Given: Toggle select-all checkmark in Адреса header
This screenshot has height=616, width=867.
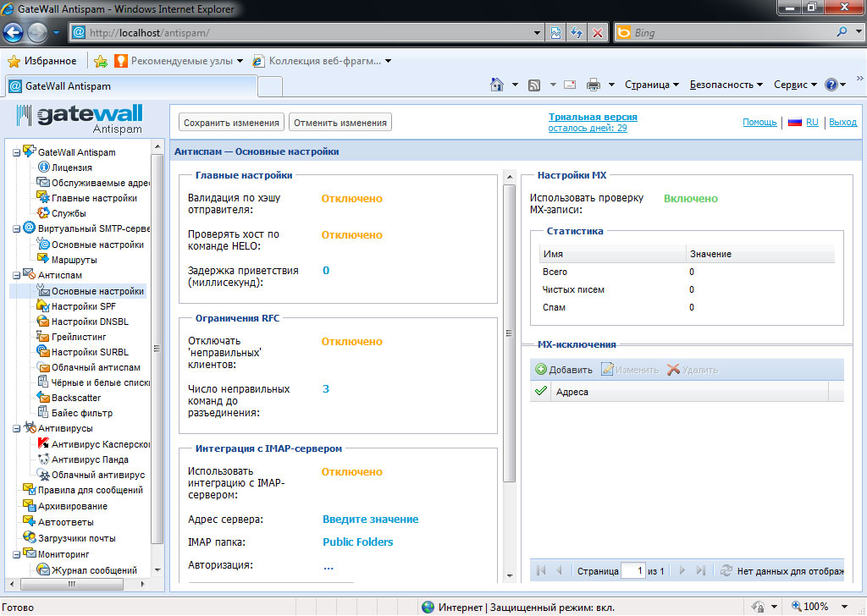Looking at the screenshot, I should tap(541, 391).
